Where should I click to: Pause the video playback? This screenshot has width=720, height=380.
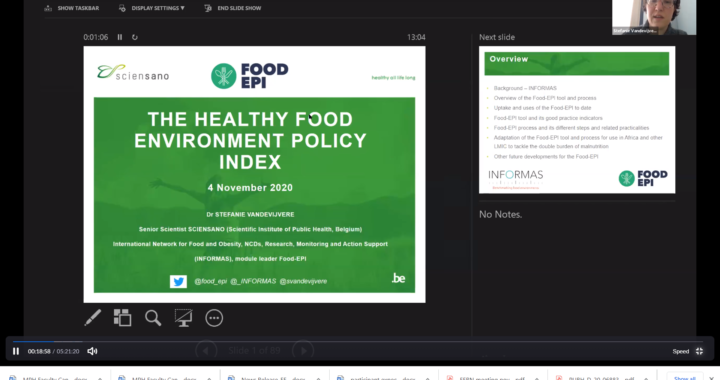(16, 351)
